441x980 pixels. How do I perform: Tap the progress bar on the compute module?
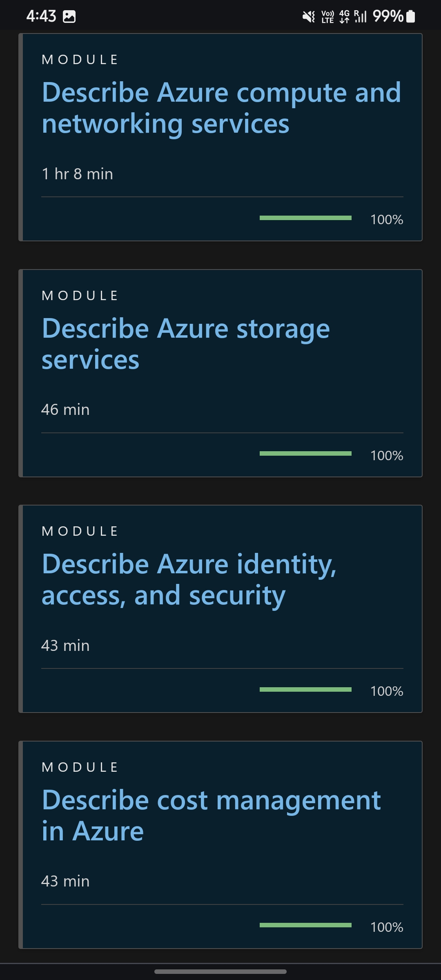pos(305,218)
